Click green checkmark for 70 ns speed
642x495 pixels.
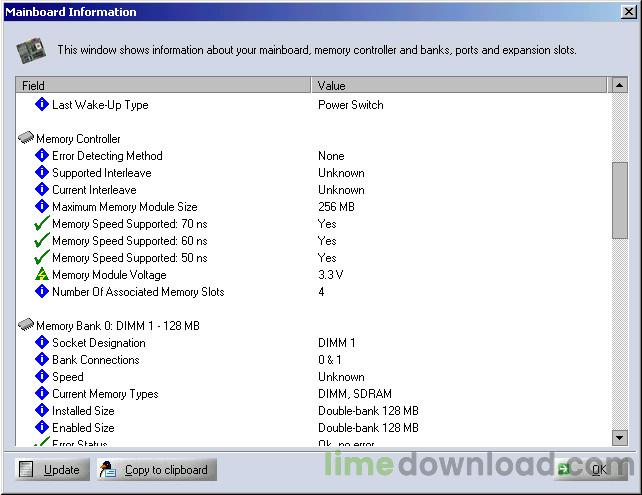[x=41, y=224]
